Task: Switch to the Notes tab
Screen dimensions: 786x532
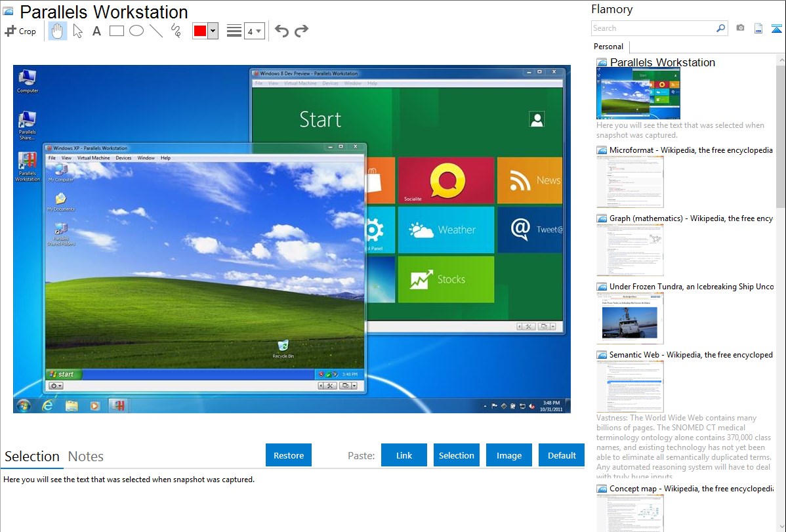Action: point(86,457)
